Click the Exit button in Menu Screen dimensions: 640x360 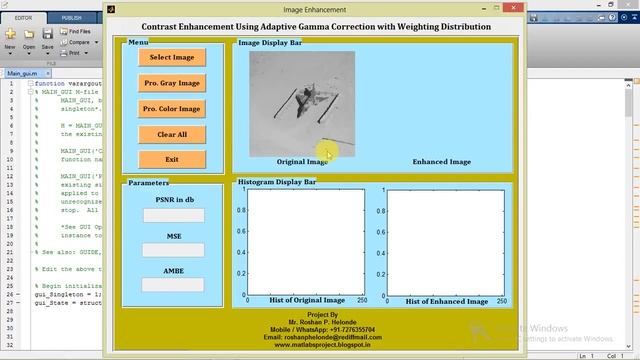(x=172, y=160)
